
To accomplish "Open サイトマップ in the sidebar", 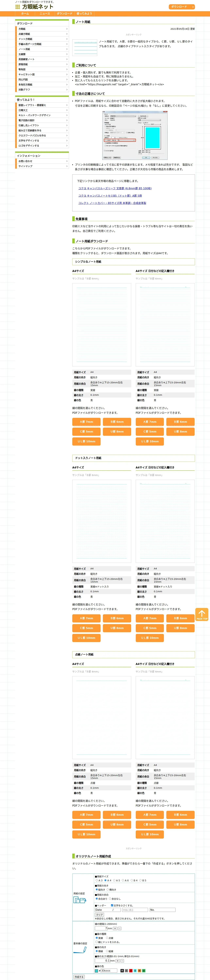I will pos(42,166).
